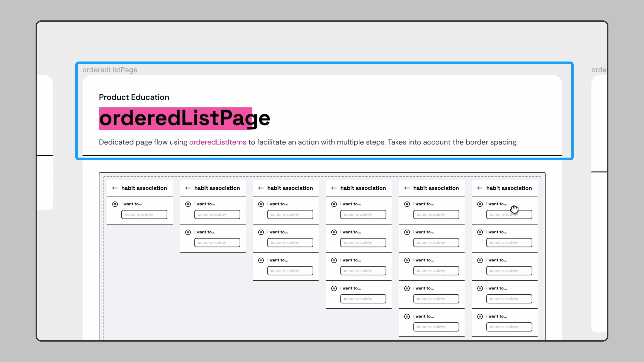Remove fifth item in sixth habit column
Image resolution: width=644 pixels, height=362 pixels.
pos(480,317)
